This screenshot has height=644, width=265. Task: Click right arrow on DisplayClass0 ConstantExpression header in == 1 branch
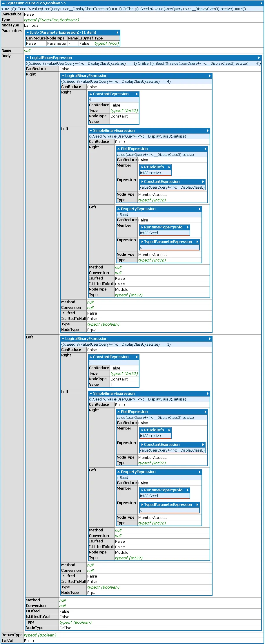(203, 445)
